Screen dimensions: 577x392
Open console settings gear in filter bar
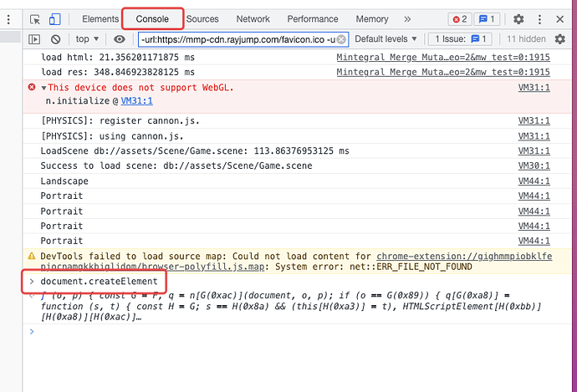[x=560, y=39]
